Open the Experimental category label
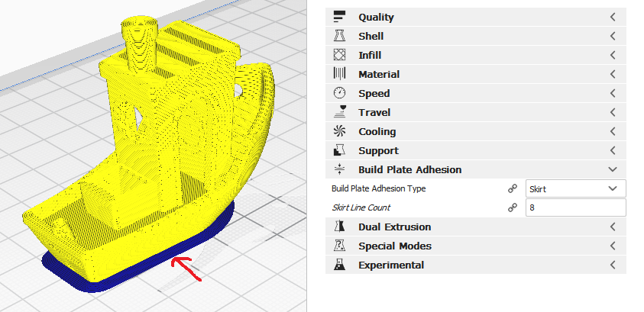The width and height of the screenshot is (644, 312). coord(391,265)
